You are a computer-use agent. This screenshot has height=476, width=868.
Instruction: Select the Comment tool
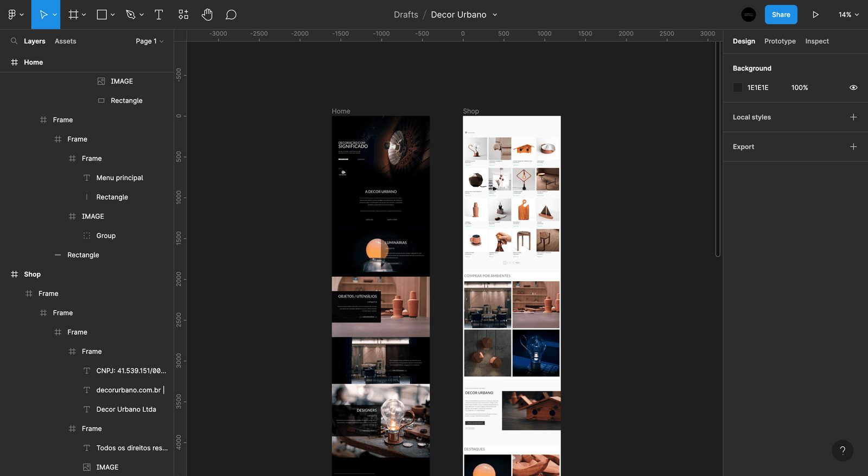coord(231,15)
